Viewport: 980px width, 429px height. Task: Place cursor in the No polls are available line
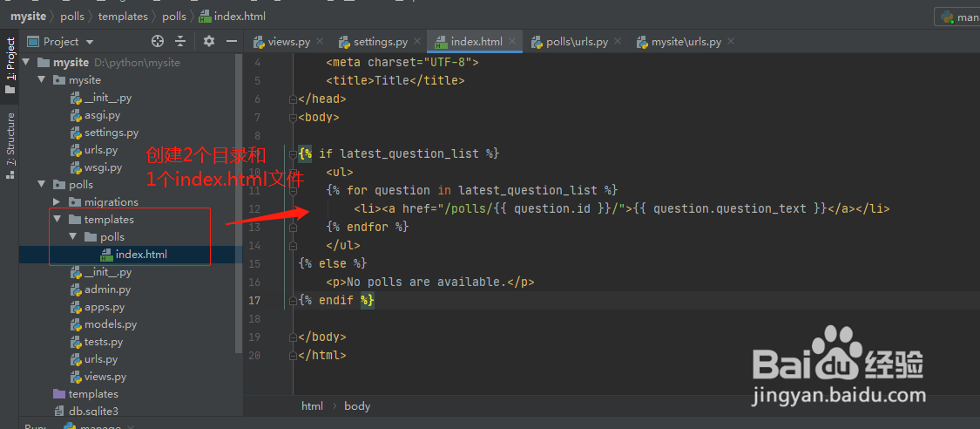pos(430,282)
